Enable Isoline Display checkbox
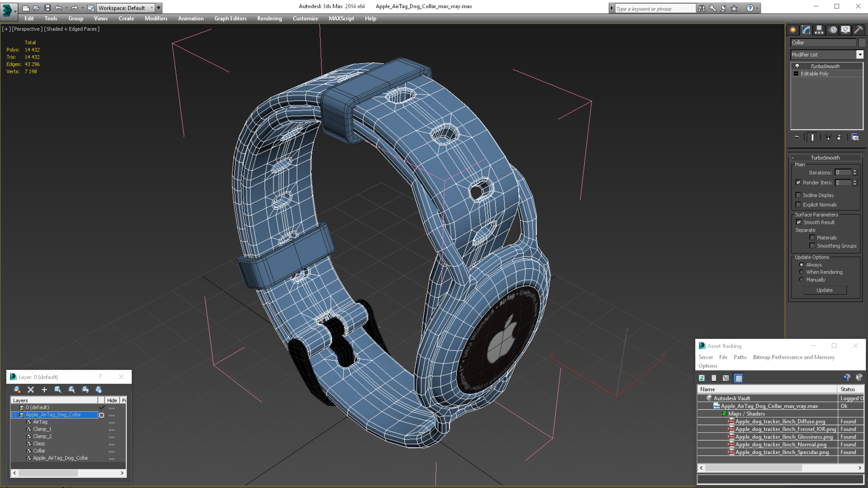The height and width of the screenshot is (488, 868). [798, 195]
